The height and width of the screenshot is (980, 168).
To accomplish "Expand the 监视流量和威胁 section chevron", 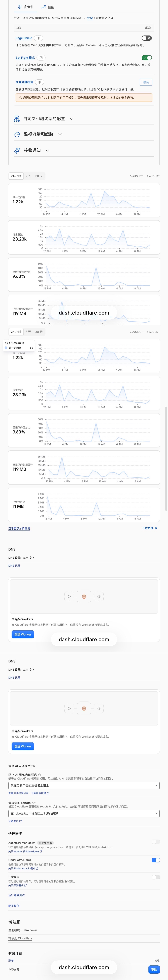I will [x=60, y=134].
